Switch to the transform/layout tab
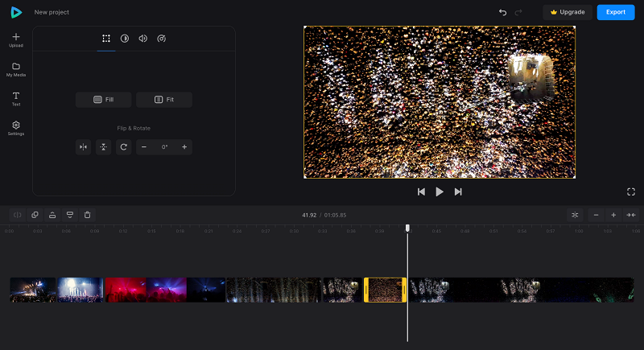The height and width of the screenshot is (350, 644). pyautogui.click(x=106, y=38)
